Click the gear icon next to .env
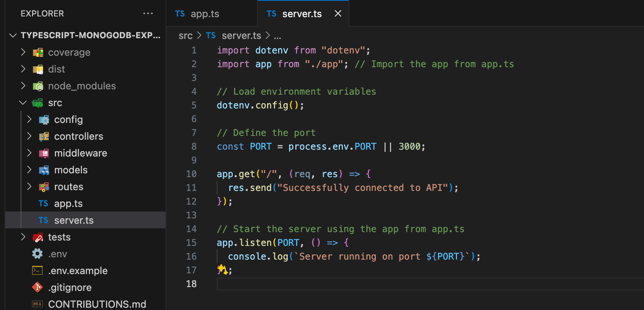 click(37, 254)
